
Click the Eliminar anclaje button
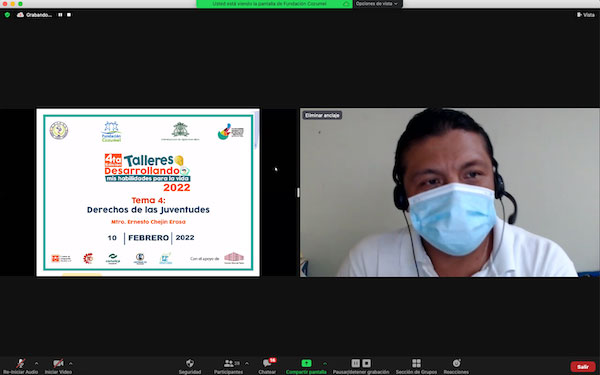click(322, 115)
